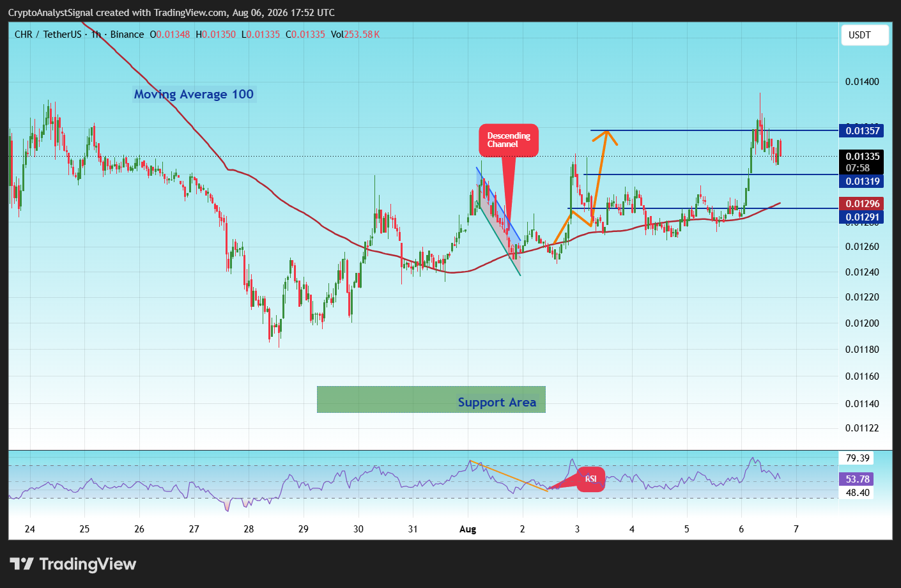Click the 0.01200 price axis value

[x=862, y=323]
